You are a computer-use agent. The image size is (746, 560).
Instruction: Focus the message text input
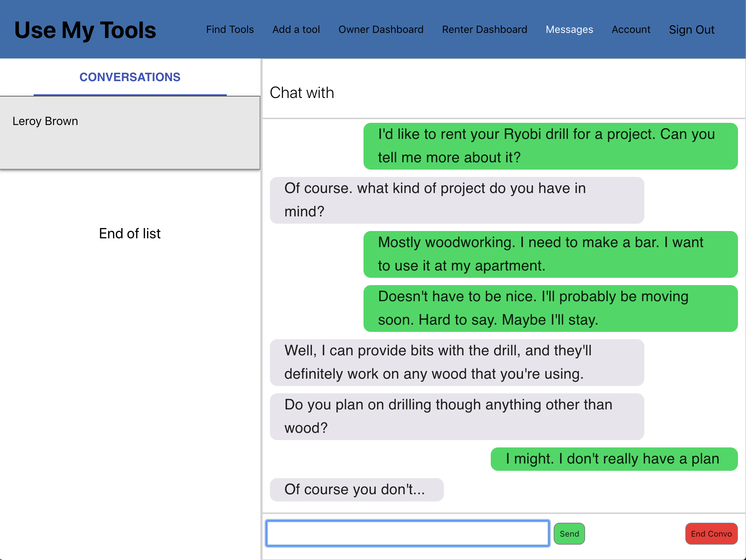407,533
